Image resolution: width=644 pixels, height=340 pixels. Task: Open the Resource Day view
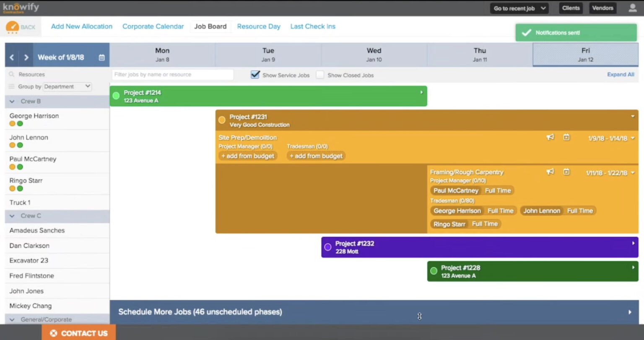pos(259,26)
